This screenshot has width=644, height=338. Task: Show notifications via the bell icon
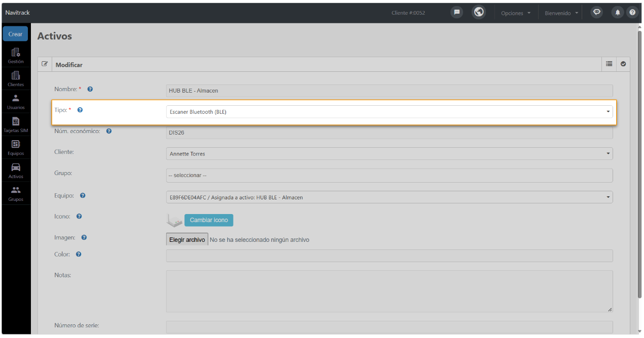coord(617,13)
